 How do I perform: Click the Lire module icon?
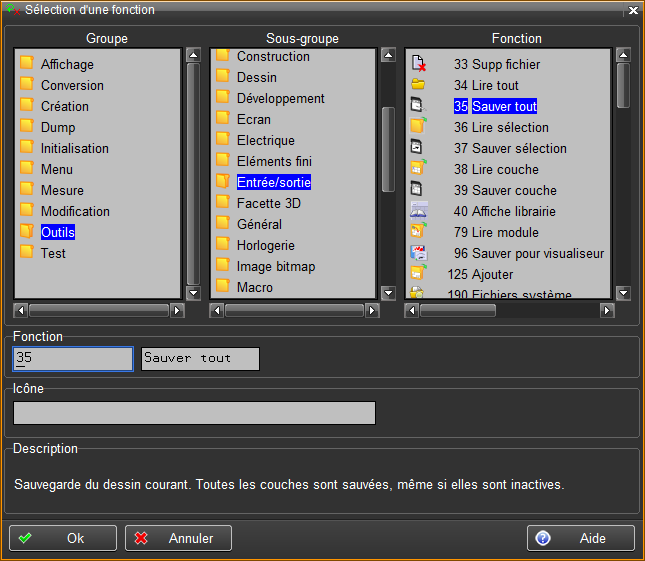(x=420, y=232)
